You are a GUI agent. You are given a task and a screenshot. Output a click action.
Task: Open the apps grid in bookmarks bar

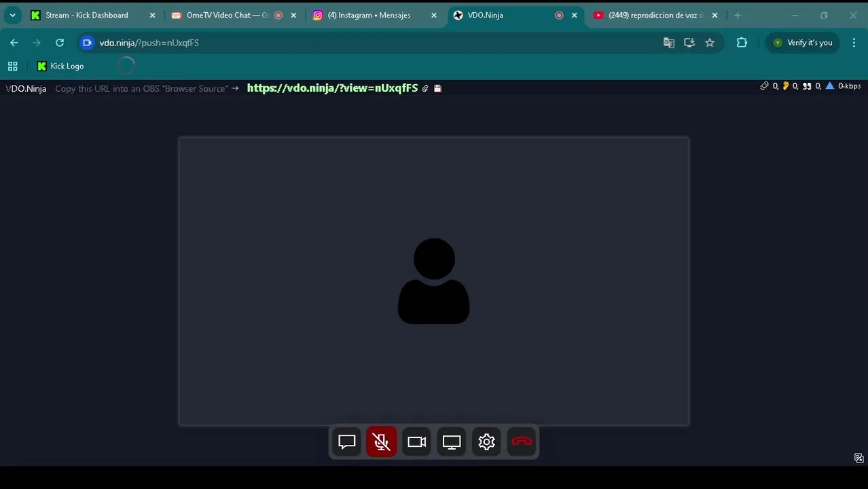[x=12, y=66]
